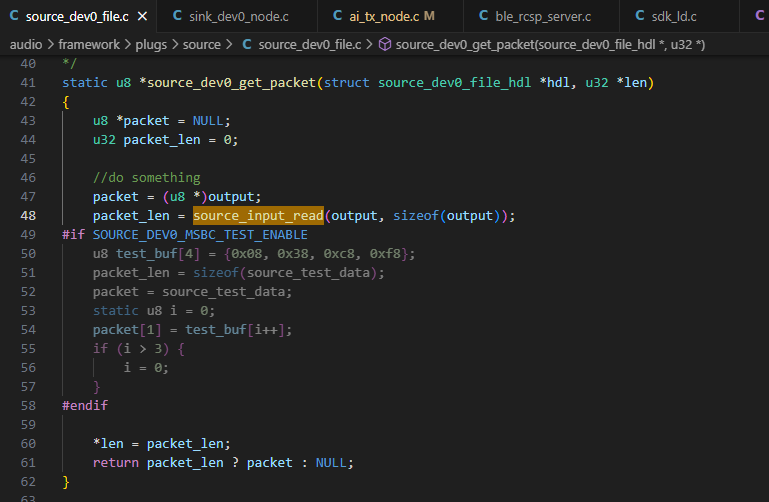Switch to the ble_rcsp_server.c tab
This screenshot has height=502, width=769.
point(541,17)
